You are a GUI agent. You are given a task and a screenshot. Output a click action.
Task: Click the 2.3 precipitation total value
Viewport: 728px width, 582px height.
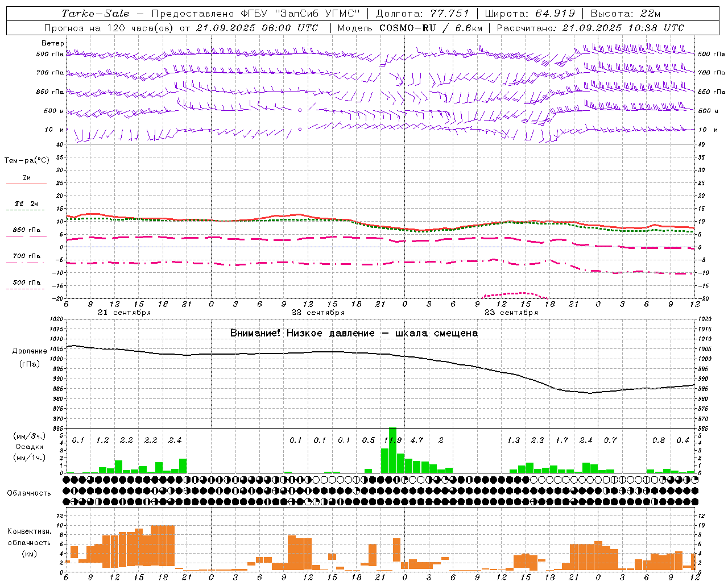tap(537, 440)
